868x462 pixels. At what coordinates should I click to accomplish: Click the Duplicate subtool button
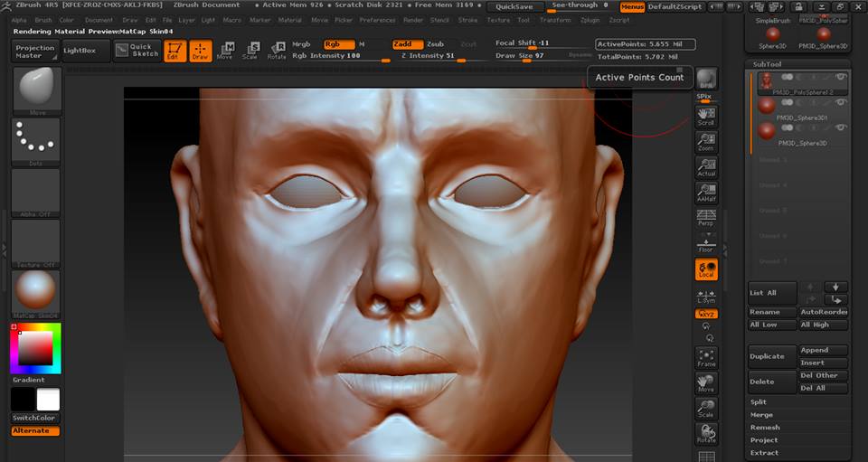coord(767,356)
